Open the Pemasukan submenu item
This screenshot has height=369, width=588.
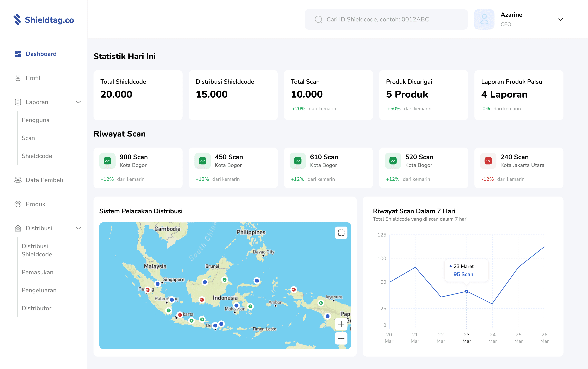click(38, 272)
